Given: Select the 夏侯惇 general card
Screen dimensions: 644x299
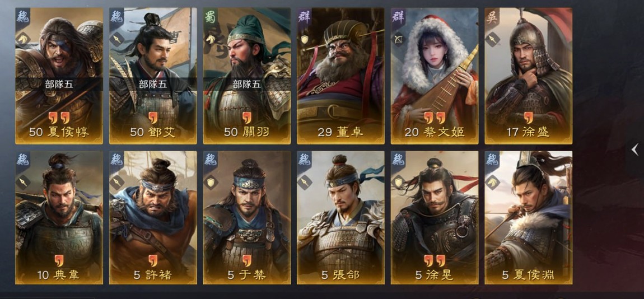Looking at the screenshot, I should click(x=59, y=76).
